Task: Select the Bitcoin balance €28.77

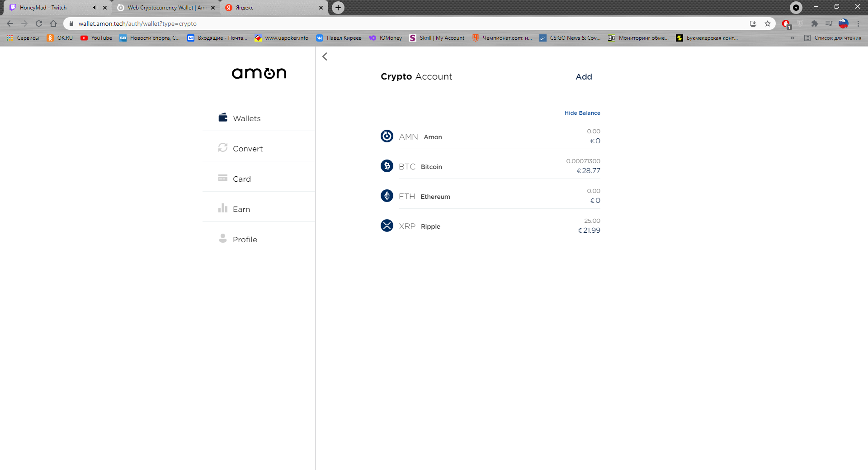Action: point(588,171)
